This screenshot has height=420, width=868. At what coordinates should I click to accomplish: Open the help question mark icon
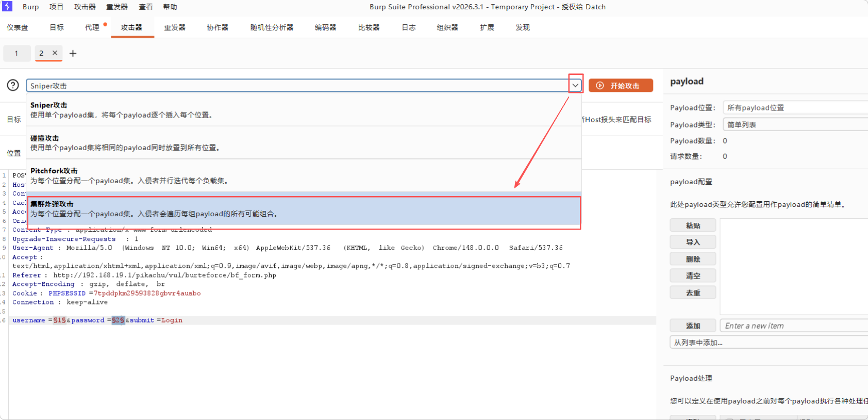[13, 85]
